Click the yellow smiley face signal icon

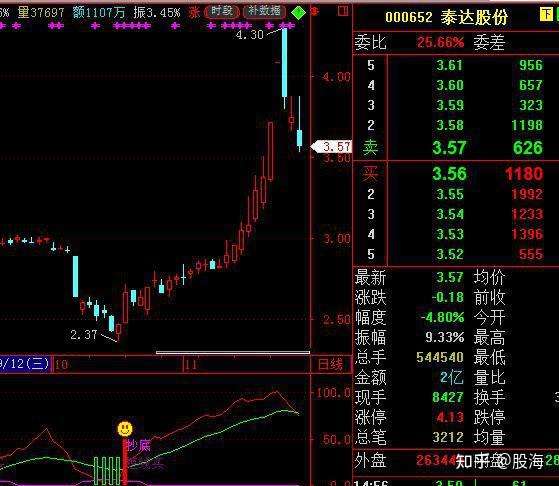tap(125, 429)
